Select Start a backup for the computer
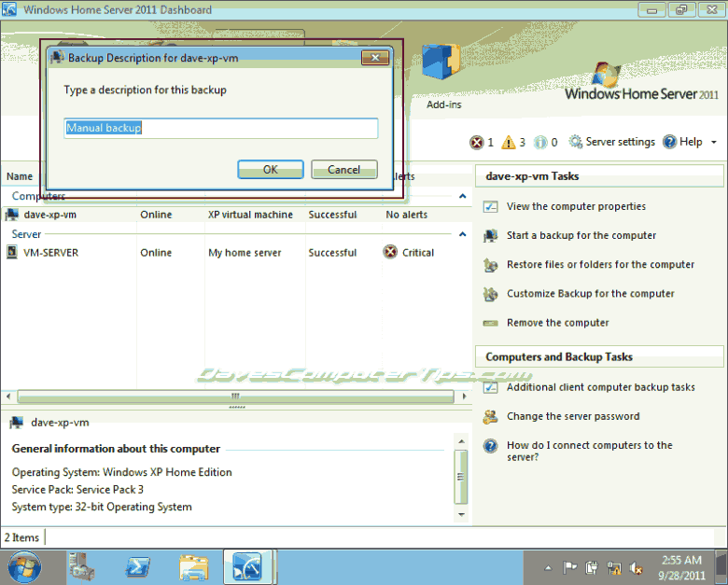Image resolution: width=728 pixels, height=585 pixels. pyautogui.click(x=581, y=235)
